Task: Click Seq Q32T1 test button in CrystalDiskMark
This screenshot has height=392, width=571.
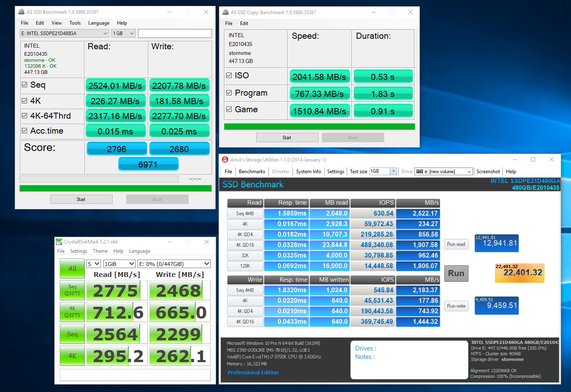Action: [x=72, y=290]
